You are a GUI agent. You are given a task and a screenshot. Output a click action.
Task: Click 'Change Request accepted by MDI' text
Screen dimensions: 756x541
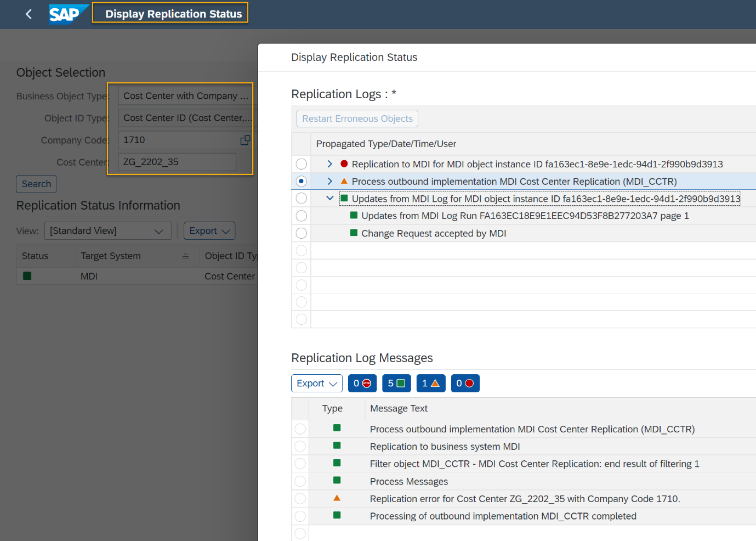(434, 233)
